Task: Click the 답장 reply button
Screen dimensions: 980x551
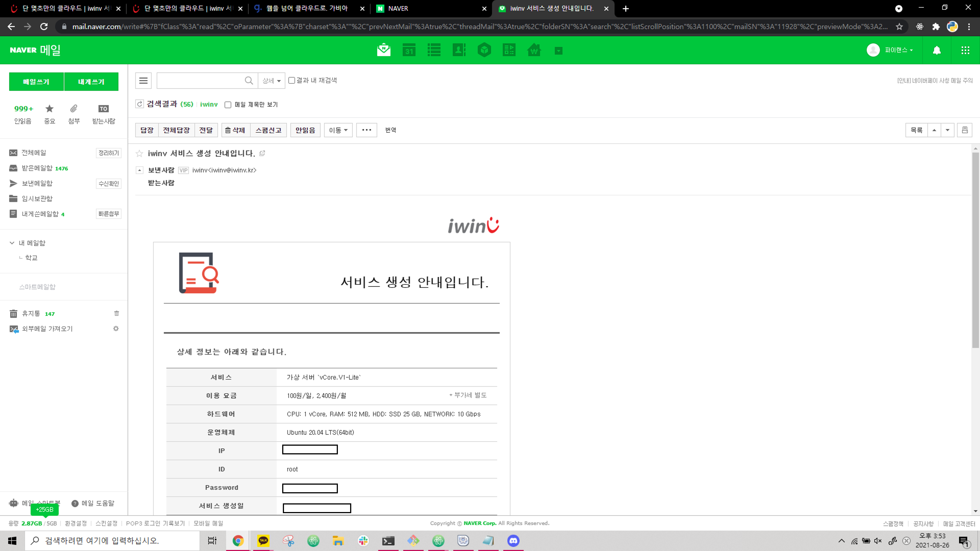Action: tap(147, 130)
